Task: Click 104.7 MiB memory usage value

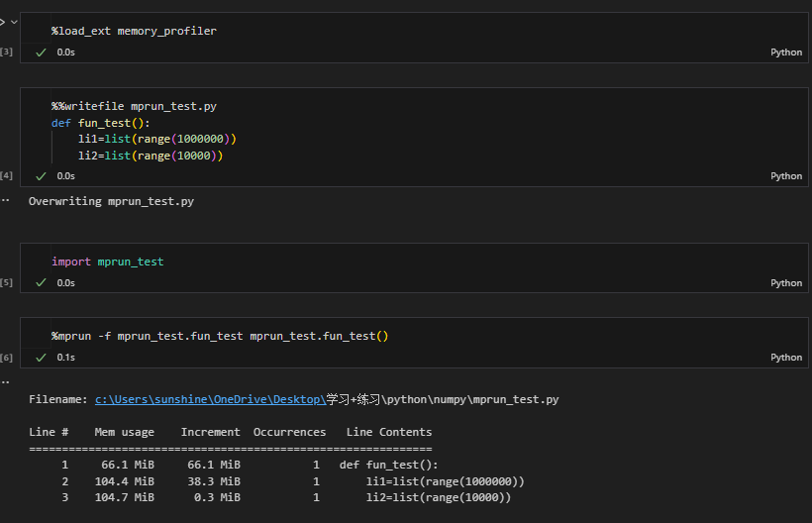Action: click(x=125, y=497)
